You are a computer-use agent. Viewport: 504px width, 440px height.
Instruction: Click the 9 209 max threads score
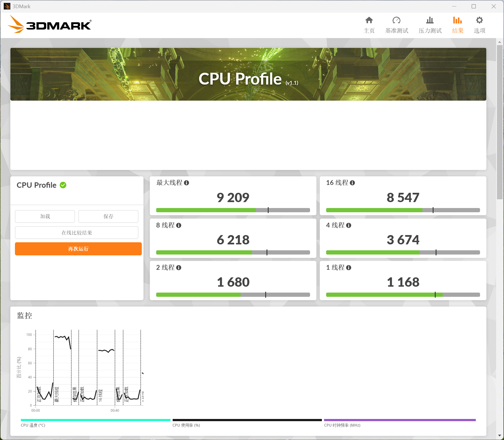233,198
